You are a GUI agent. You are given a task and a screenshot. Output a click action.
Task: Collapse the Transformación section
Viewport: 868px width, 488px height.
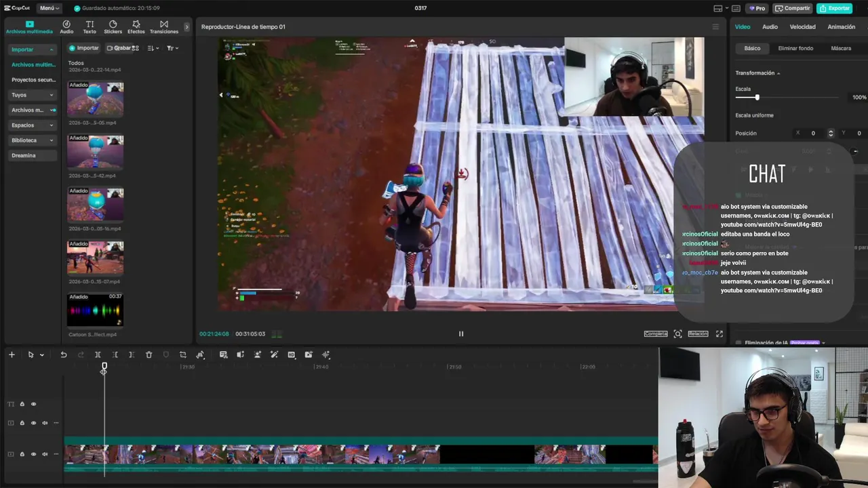coord(778,73)
